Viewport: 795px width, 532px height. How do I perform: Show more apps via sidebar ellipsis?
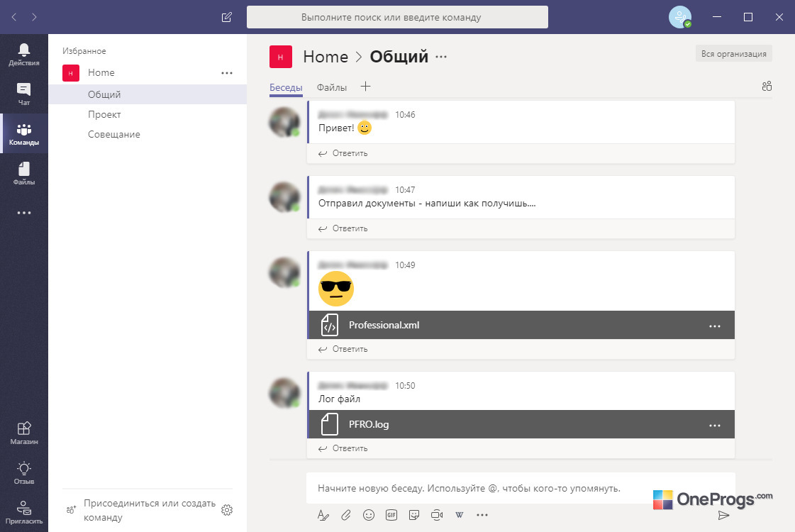tap(24, 213)
